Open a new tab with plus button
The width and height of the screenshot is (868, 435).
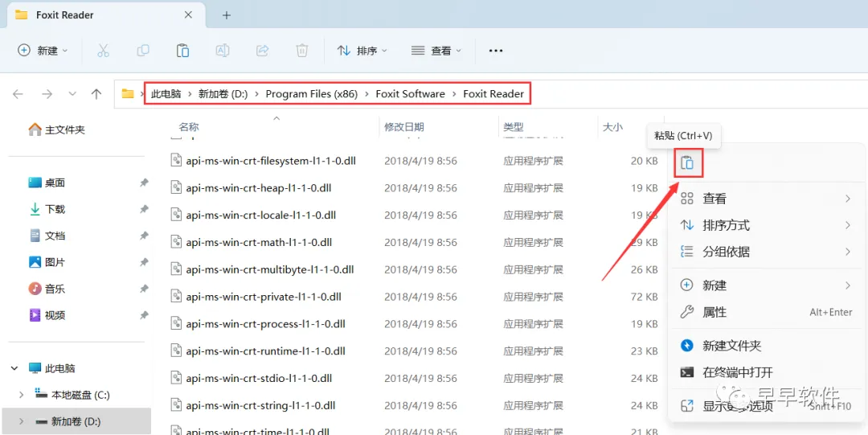pos(226,15)
